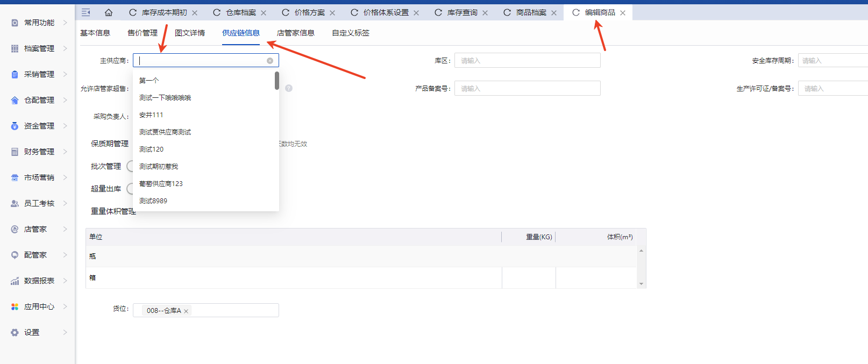Remove the 008--仓库A tag
This screenshot has height=364, width=868.
click(186, 311)
